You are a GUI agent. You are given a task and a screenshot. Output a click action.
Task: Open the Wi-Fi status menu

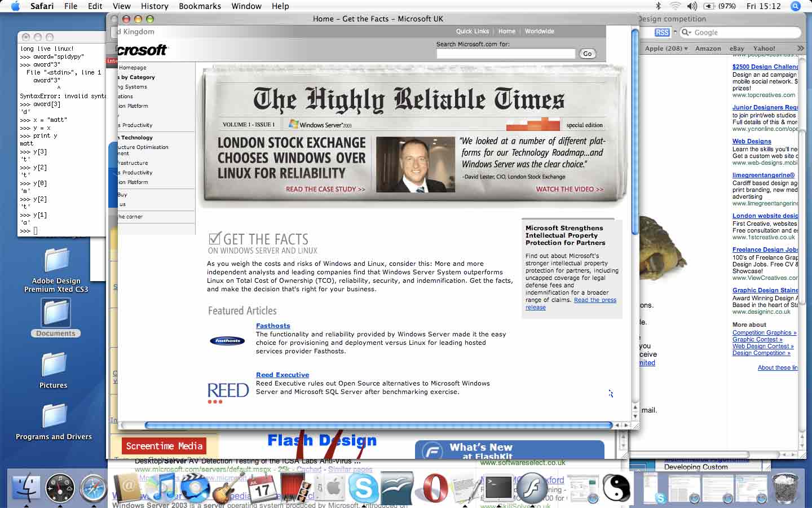[675, 6]
